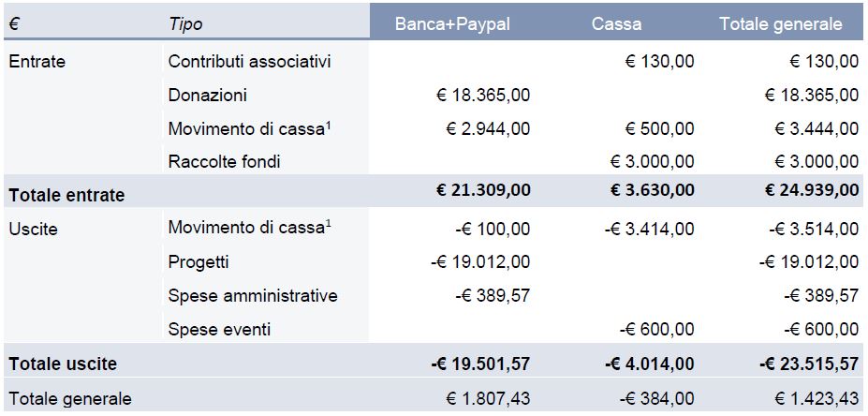Click the € 1.423,43 grand total cell

(812, 398)
